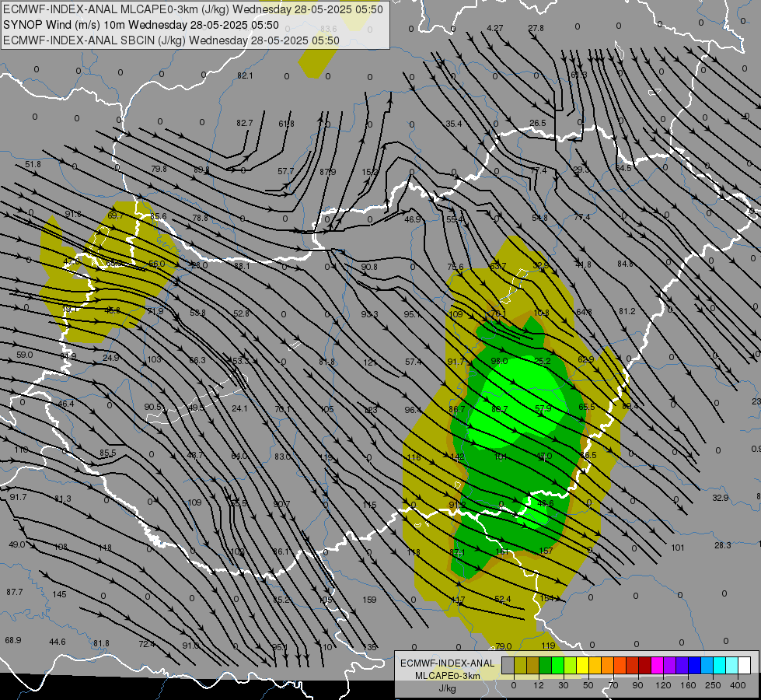Viewport: 761px width, 700px height.
Task: Choose the magenta legend swatch
Action: click(658, 665)
